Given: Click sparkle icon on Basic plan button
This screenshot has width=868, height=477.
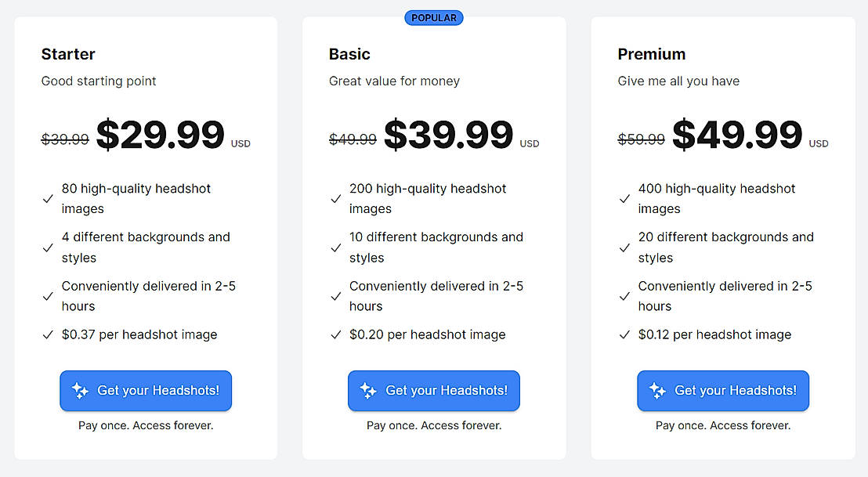Looking at the screenshot, I should click(368, 391).
